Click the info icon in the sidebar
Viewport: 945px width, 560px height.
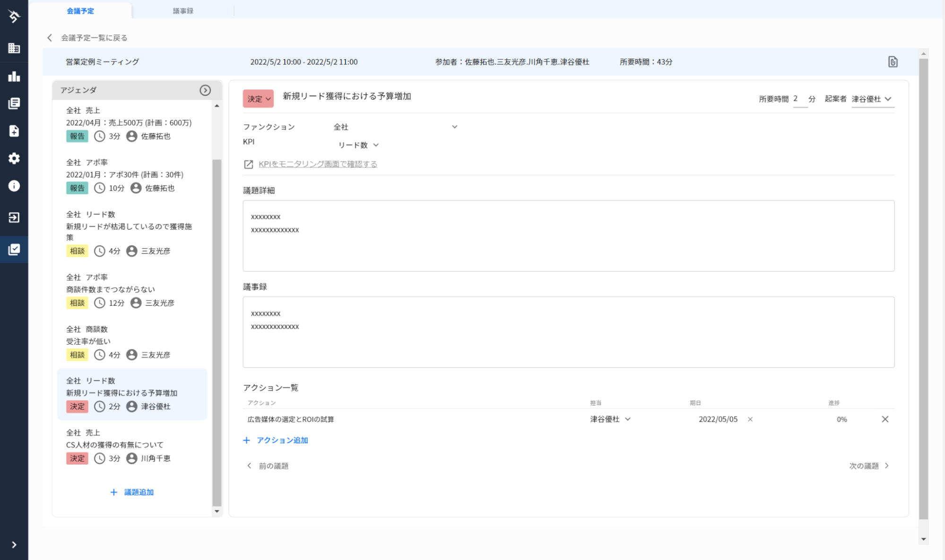pyautogui.click(x=14, y=186)
